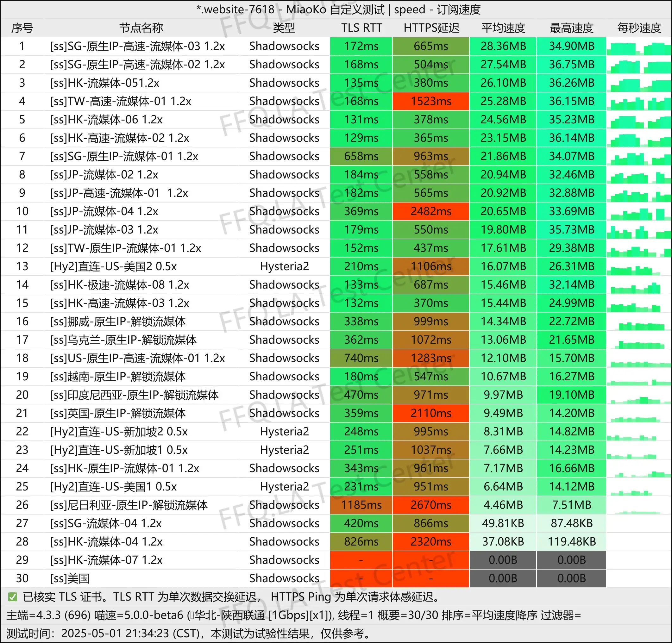The image size is (672, 643).
Task: Click node name [ss]美国
Action: pos(70,578)
